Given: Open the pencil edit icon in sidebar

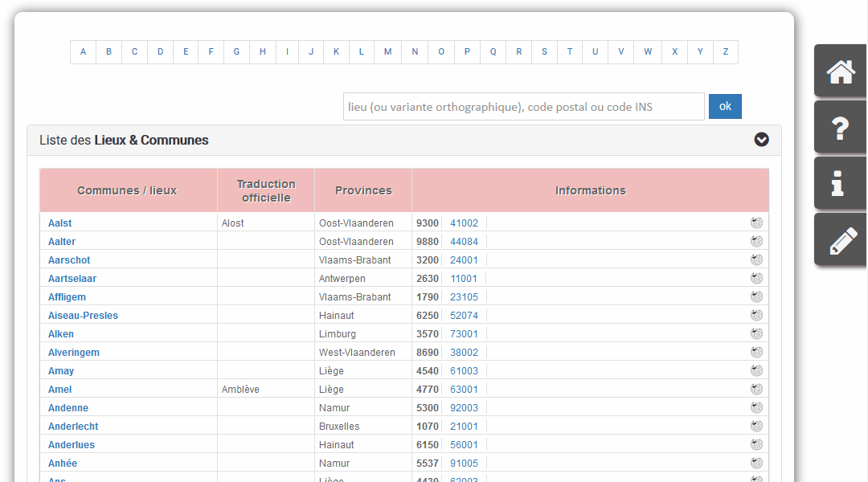Looking at the screenshot, I should tap(841, 241).
